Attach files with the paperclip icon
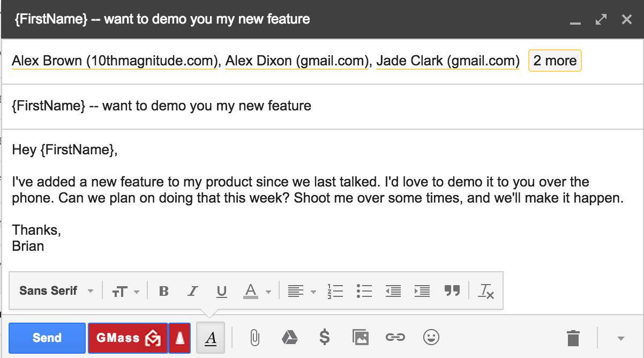 255,338
